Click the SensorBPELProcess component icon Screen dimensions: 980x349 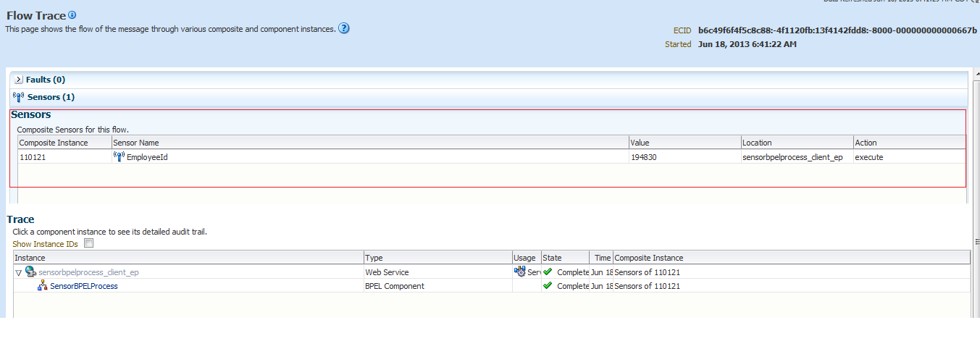[x=43, y=286]
